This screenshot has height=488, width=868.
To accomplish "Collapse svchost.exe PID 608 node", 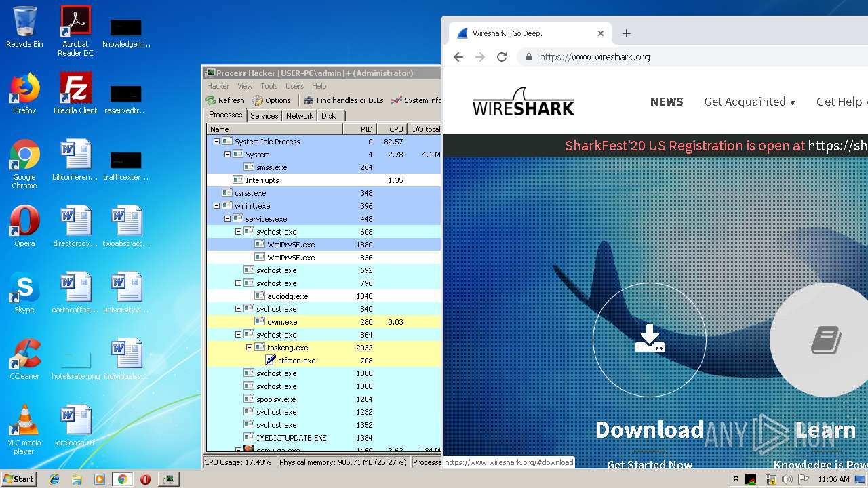I will pos(238,232).
